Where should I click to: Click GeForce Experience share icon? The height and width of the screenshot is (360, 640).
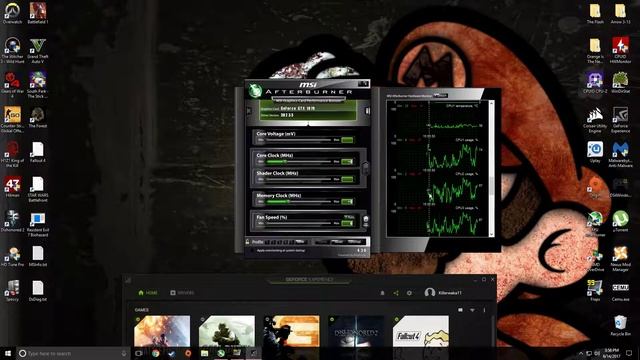[x=396, y=293]
